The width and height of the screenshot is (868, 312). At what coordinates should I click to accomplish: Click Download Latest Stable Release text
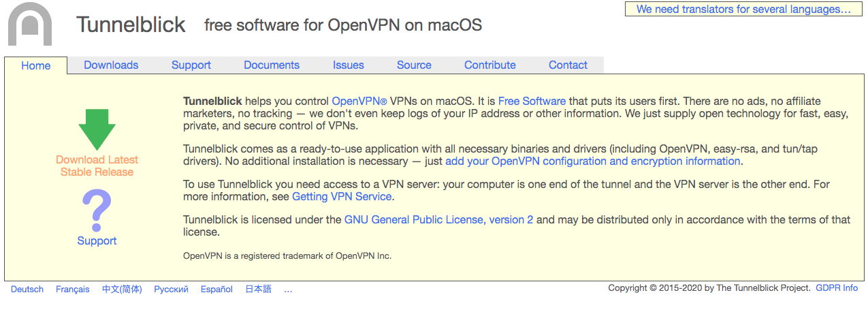tap(97, 166)
